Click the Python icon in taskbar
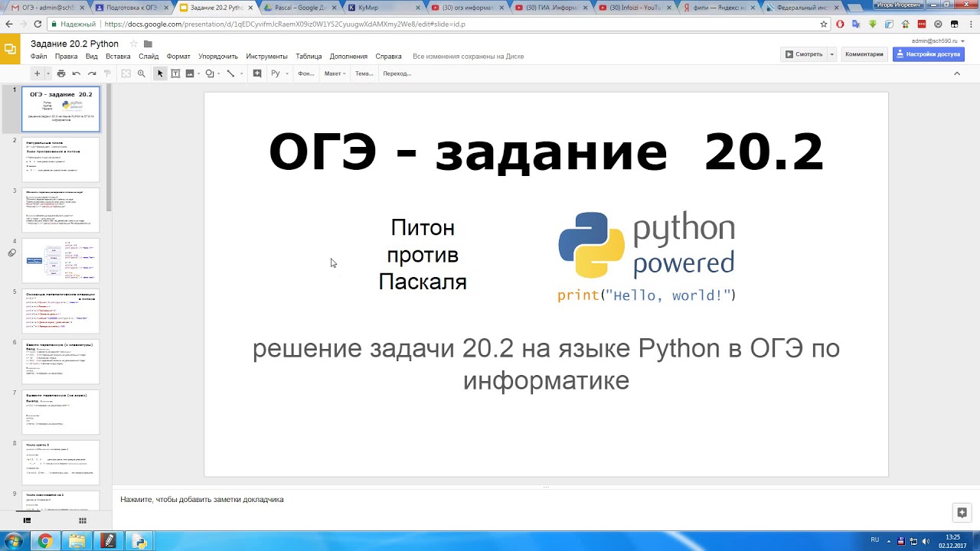Viewport: 980px width, 551px height. [140, 541]
